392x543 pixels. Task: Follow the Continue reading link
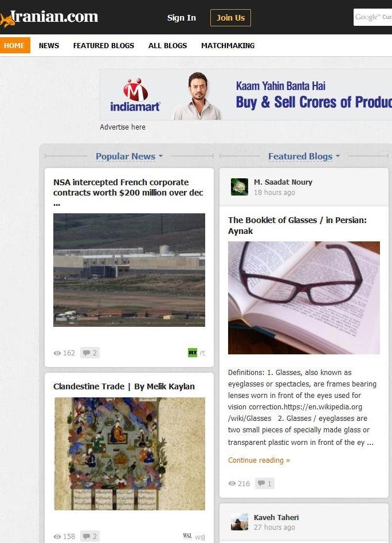pos(259,460)
